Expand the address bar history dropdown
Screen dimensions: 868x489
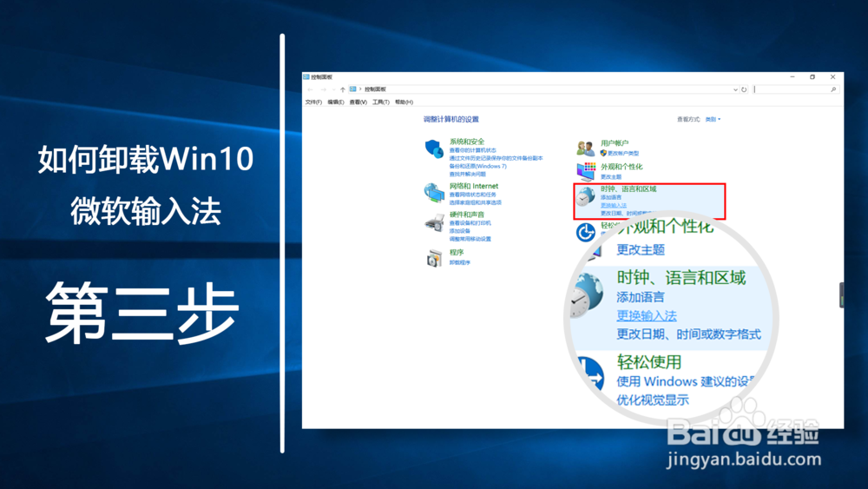pos(735,89)
